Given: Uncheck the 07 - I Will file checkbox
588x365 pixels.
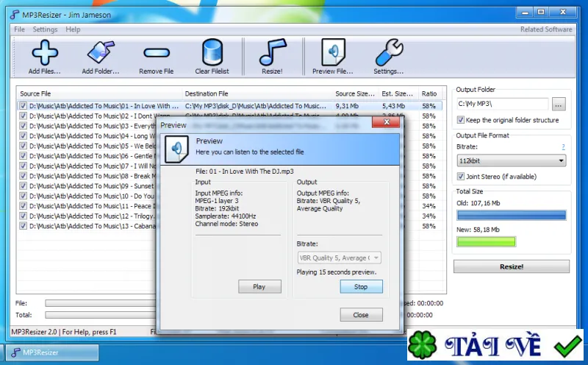Looking at the screenshot, I should pos(24,166).
